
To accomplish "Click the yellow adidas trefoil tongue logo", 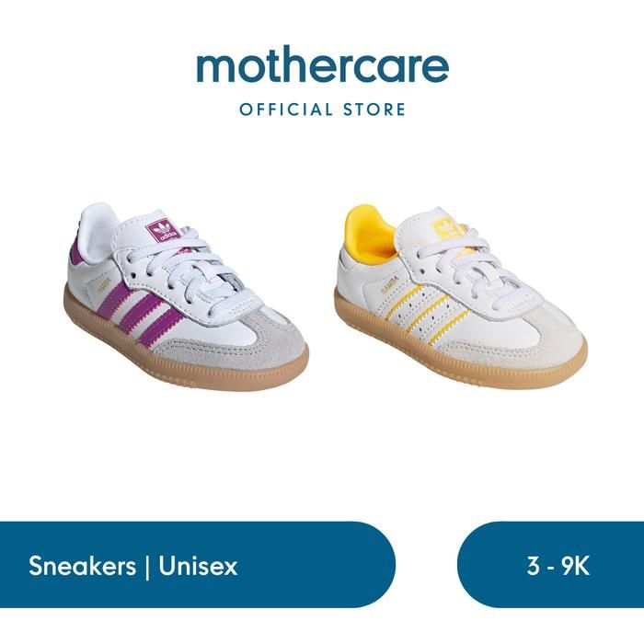I will coord(446,229).
